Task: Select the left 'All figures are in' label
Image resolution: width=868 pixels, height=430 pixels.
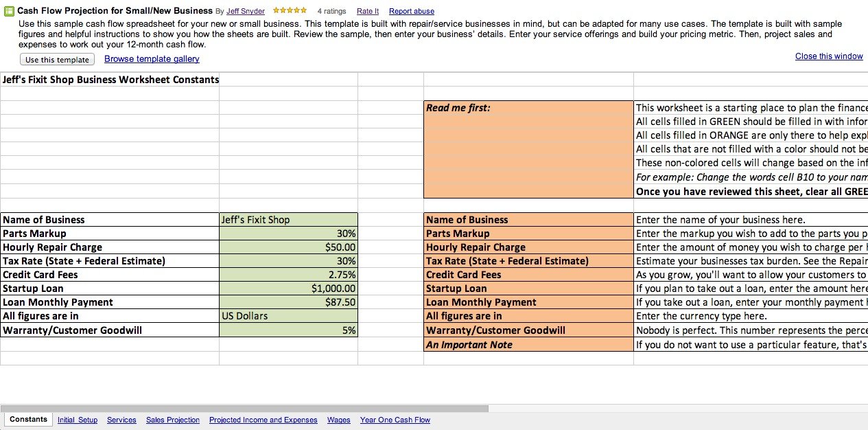Action: [x=110, y=316]
